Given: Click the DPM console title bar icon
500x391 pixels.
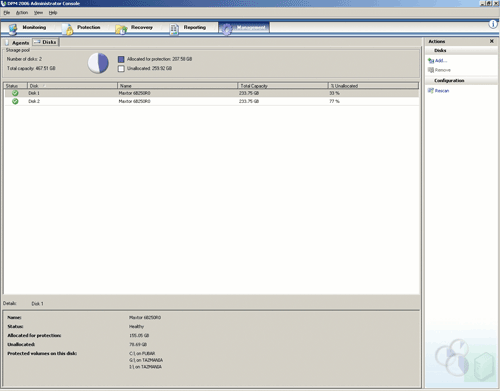Looking at the screenshot, I should [3, 3].
